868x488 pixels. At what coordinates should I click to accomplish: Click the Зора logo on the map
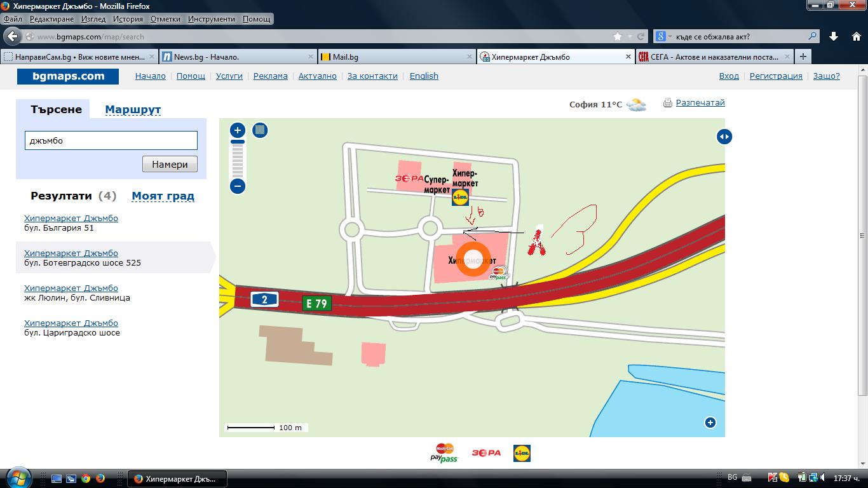point(409,179)
